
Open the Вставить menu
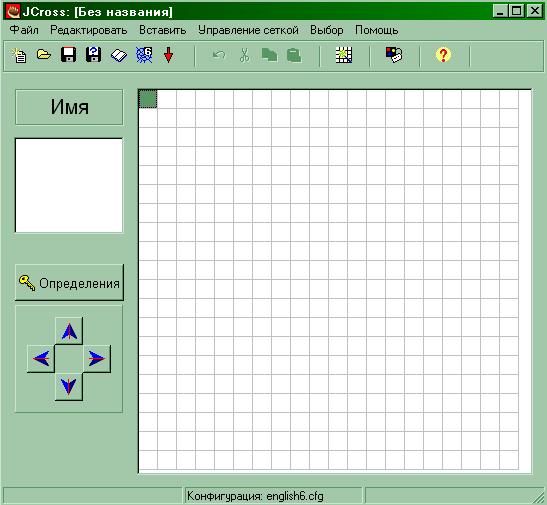pyautogui.click(x=163, y=30)
